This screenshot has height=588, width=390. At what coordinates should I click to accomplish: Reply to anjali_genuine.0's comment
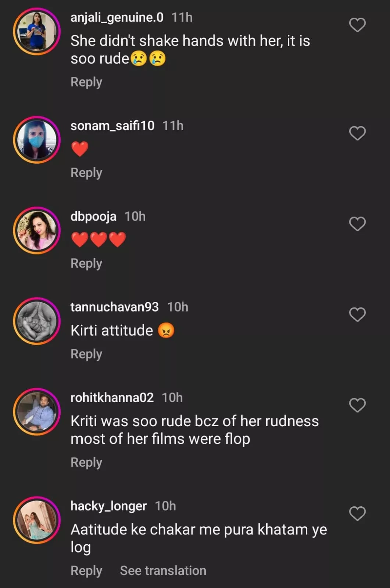pos(86,82)
